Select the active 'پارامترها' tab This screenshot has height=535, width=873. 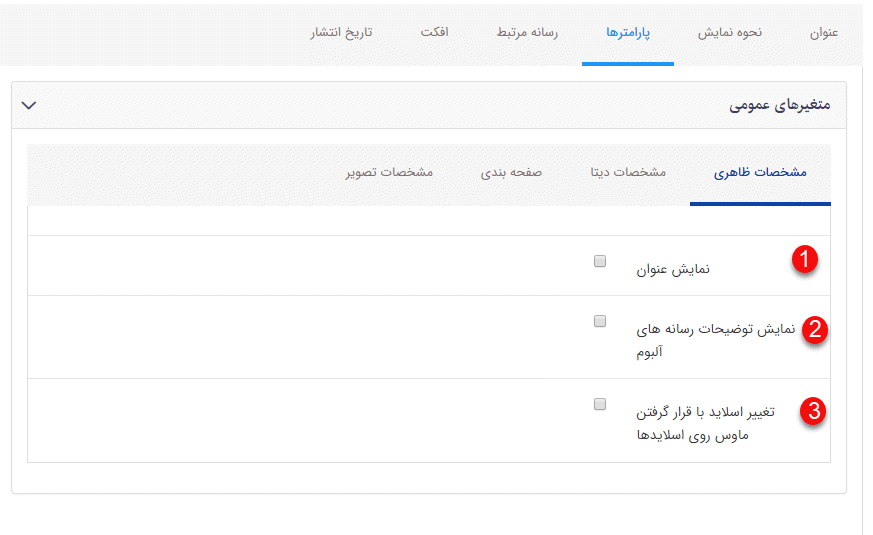click(628, 32)
